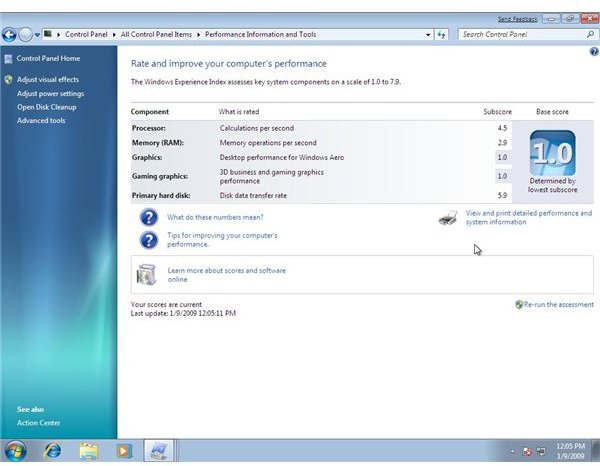Click the Graphics subscore 1.0
The height and width of the screenshot is (466, 600).
coord(502,157)
